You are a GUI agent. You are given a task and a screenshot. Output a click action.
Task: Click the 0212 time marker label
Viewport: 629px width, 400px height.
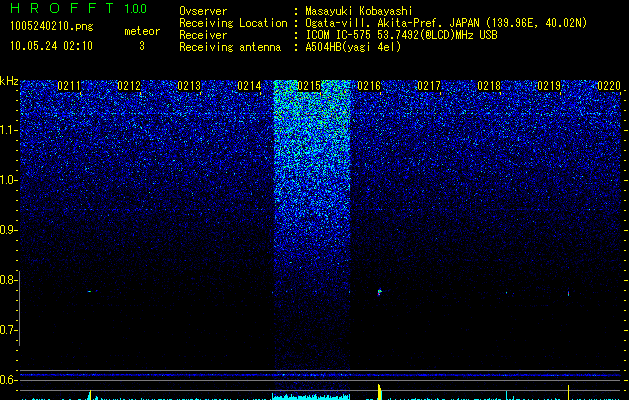(x=129, y=86)
